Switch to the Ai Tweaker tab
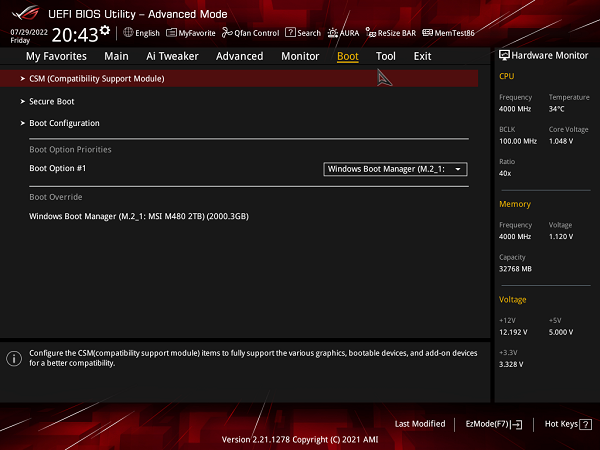This screenshot has height=450, width=600. click(x=172, y=57)
